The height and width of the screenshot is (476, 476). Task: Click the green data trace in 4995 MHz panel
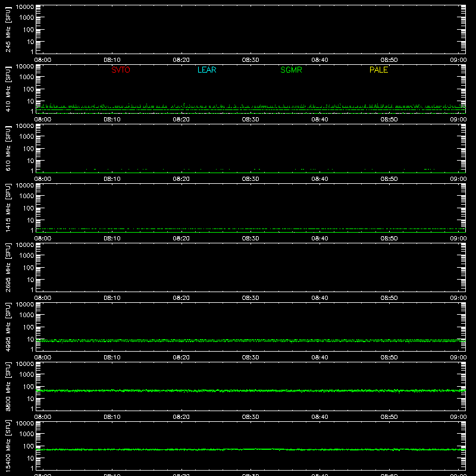click(x=250, y=341)
